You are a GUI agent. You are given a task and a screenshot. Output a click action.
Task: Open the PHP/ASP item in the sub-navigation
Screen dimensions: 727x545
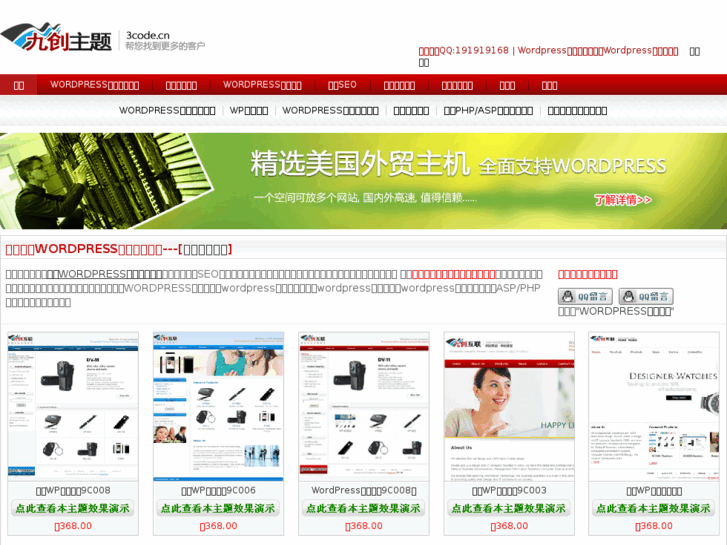(x=488, y=110)
